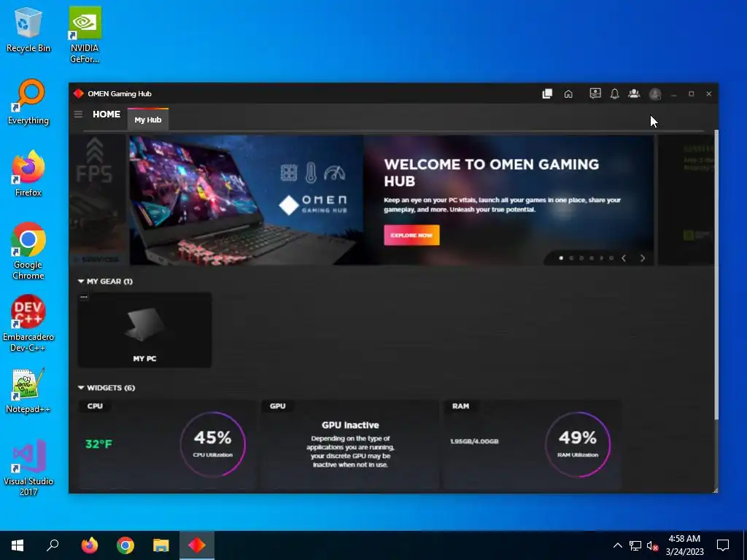Open the three-dot menu on My PC card
Screen dimensions: 747x560
84,297
